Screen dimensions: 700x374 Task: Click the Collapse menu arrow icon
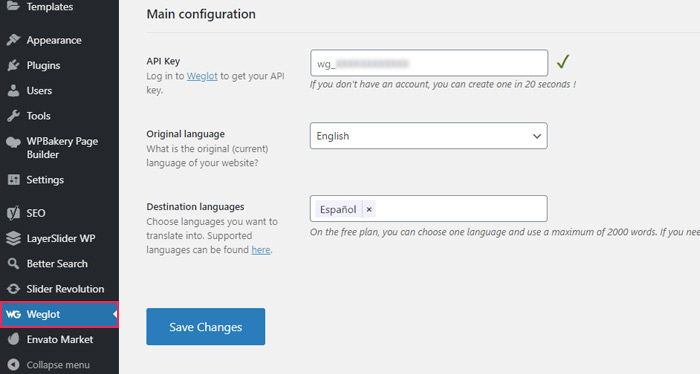coord(13,365)
